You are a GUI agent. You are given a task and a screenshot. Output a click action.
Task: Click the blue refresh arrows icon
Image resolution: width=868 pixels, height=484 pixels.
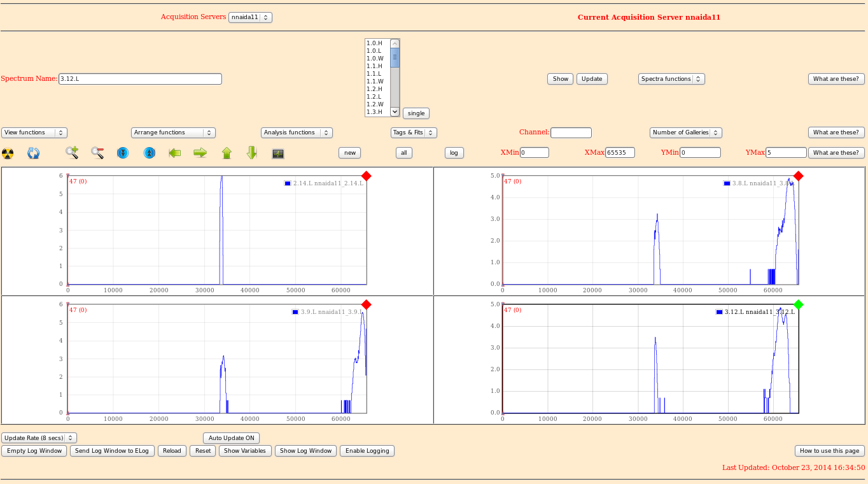tap(34, 153)
